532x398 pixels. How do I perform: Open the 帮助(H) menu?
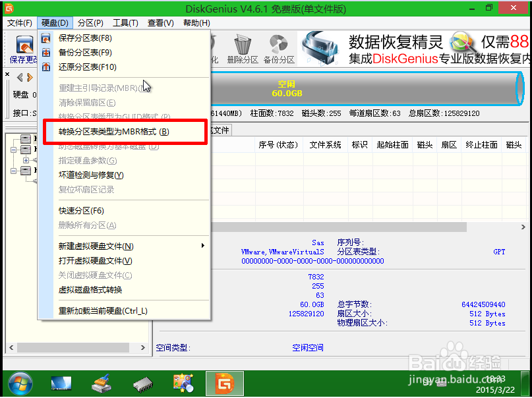[196, 23]
